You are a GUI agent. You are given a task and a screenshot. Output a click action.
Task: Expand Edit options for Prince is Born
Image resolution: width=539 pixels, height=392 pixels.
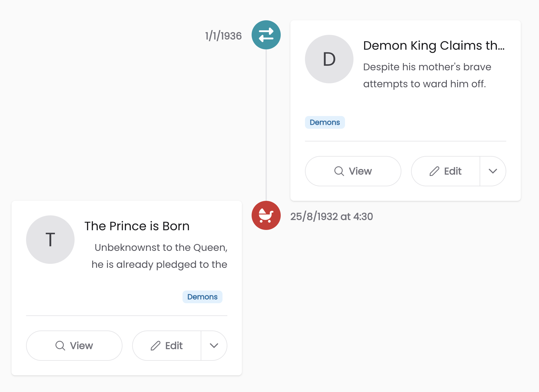click(x=214, y=346)
